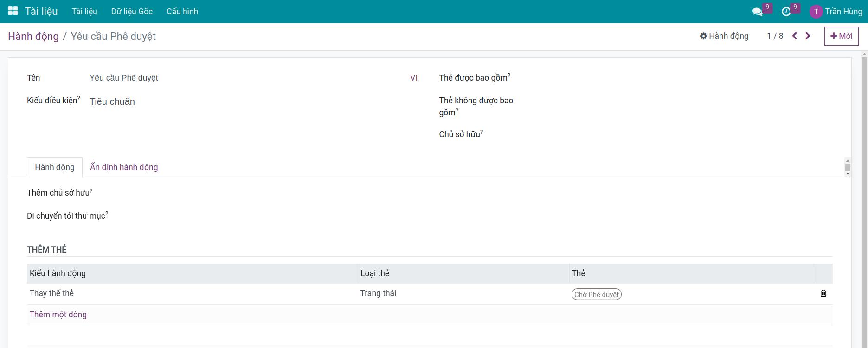The width and height of the screenshot is (868, 348).
Task: Create a new record with Mới
Action: click(x=841, y=36)
